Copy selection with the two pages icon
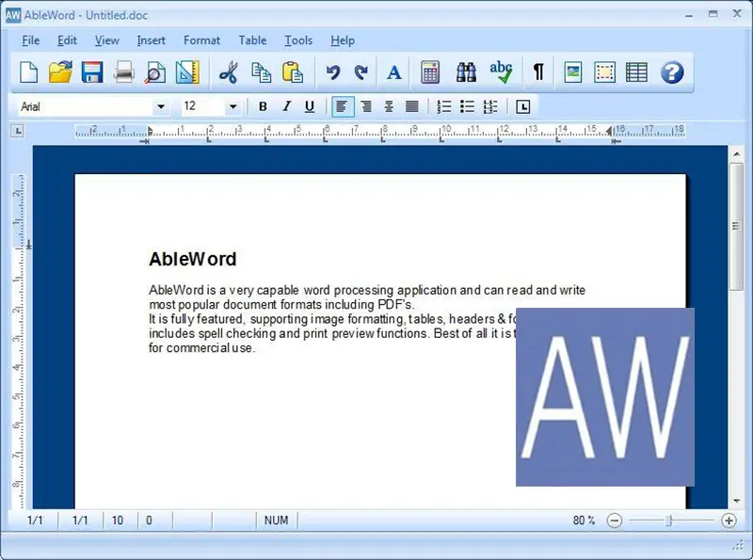 pyautogui.click(x=261, y=72)
